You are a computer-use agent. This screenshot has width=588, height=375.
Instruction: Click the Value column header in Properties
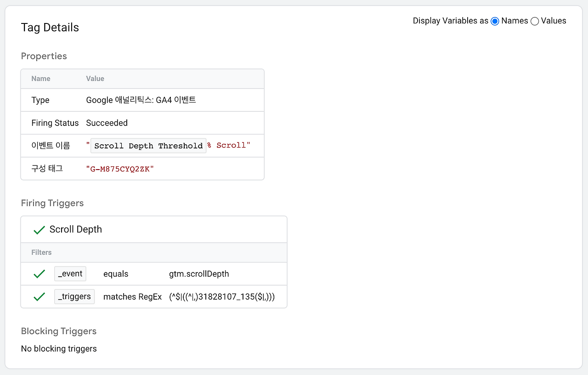[95, 79]
